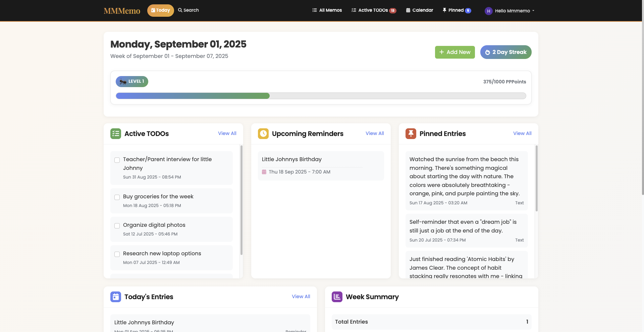This screenshot has width=644, height=332.
Task: Open Search in the top navigation
Action: [x=189, y=10]
